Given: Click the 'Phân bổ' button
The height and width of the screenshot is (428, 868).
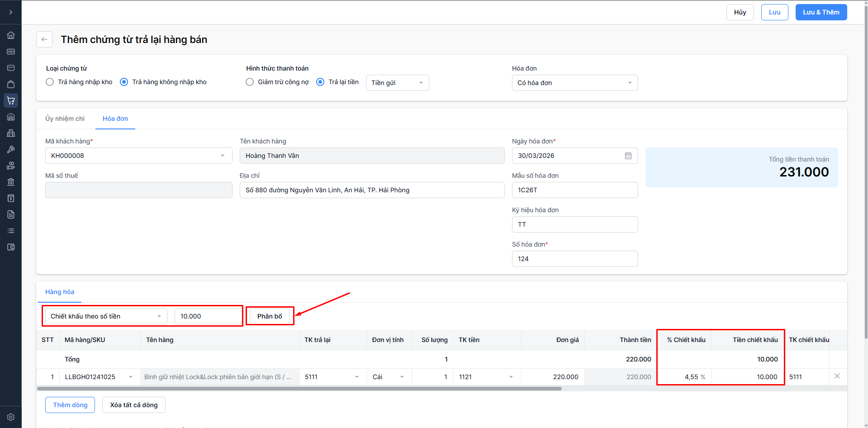Looking at the screenshot, I should [x=270, y=316].
